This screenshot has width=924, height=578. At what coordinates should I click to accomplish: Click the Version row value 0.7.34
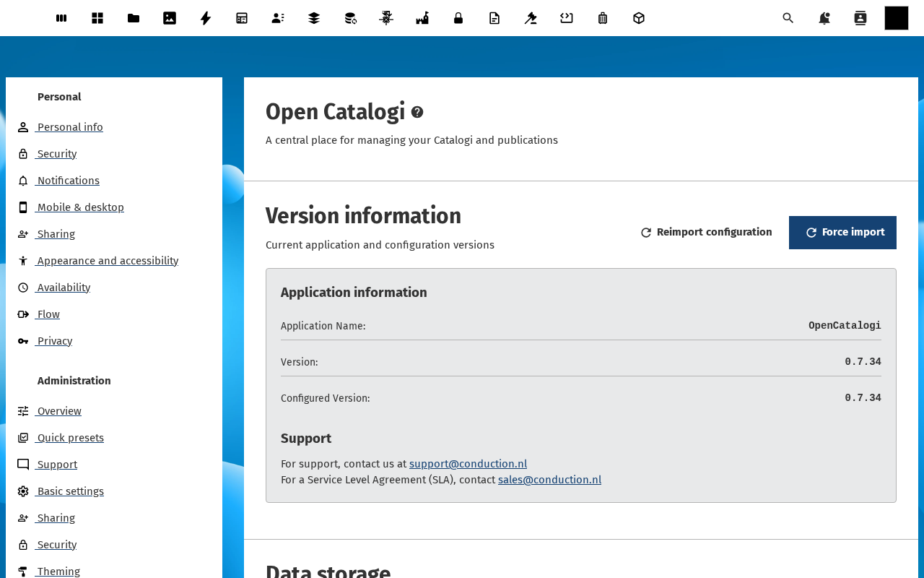pyautogui.click(x=863, y=362)
